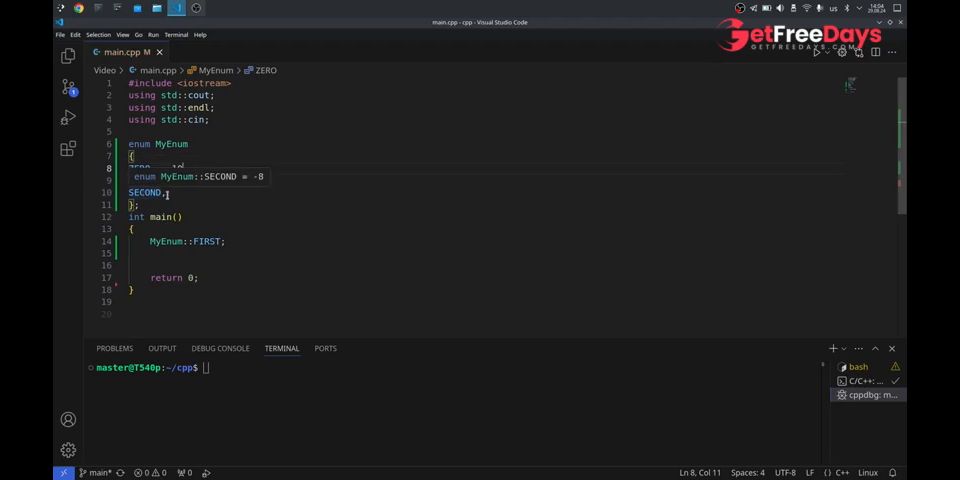The width and height of the screenshot is (960, 480).
Task: Open the editor More Actions ellipsis
Action: tap(892, 52)
